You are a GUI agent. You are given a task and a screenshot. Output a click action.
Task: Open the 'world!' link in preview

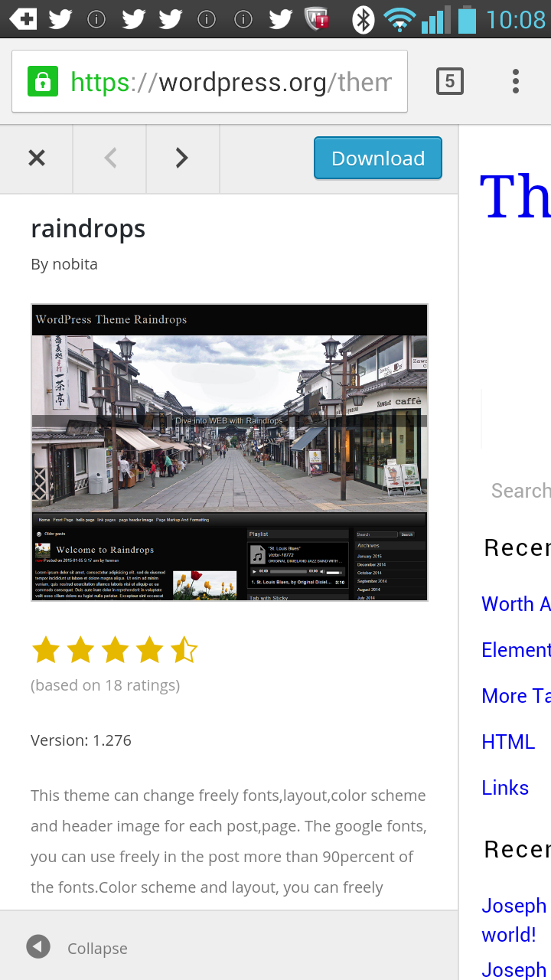pos(509,935)
